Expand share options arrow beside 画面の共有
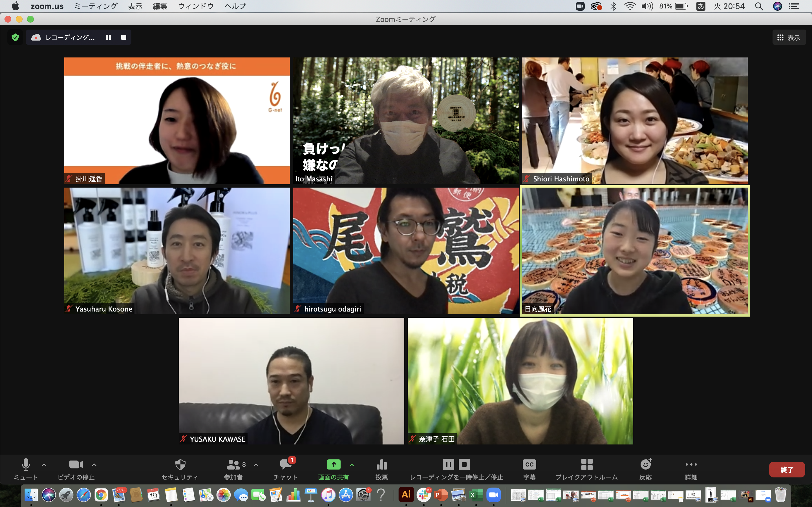Screen dimensions: 812x507 click(x=352, y=465)
